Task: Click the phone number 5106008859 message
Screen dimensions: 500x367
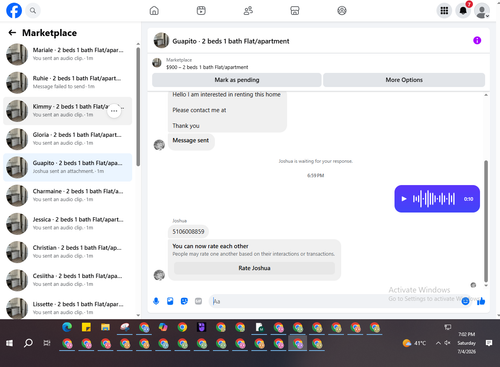Action: coord(188,232)
